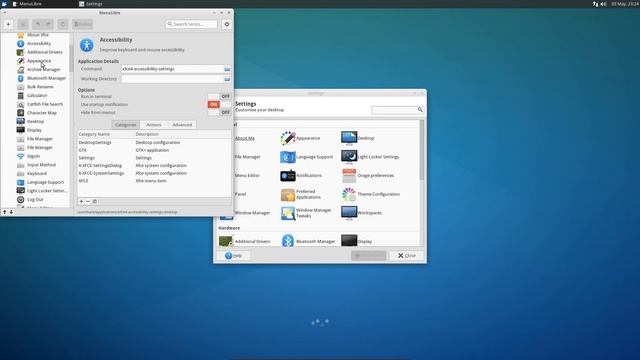Viewport: 640px width, 360px height.
Task: Select Catfish File Search in the launcher list
Action: click(45, 104)
